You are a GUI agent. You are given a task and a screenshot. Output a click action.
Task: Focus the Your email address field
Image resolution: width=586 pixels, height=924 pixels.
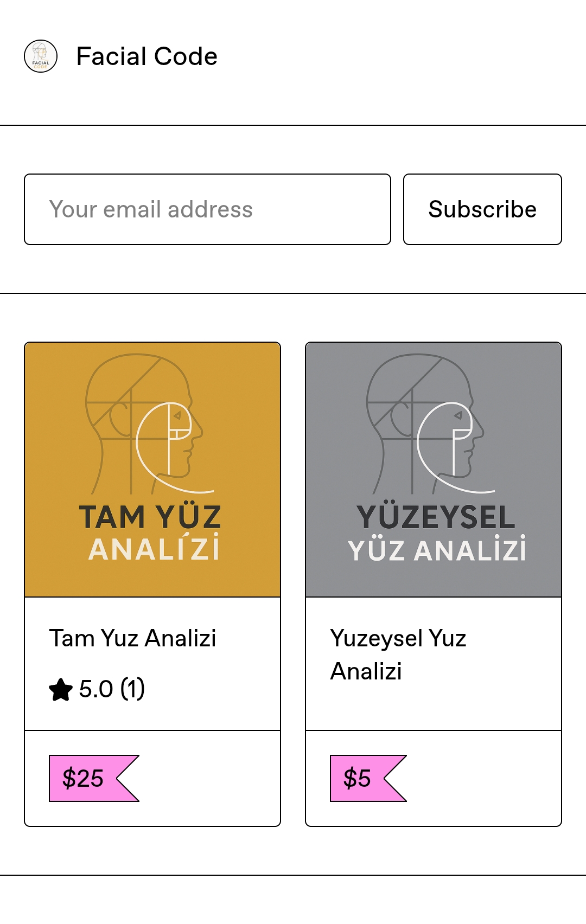pos(207,209)
